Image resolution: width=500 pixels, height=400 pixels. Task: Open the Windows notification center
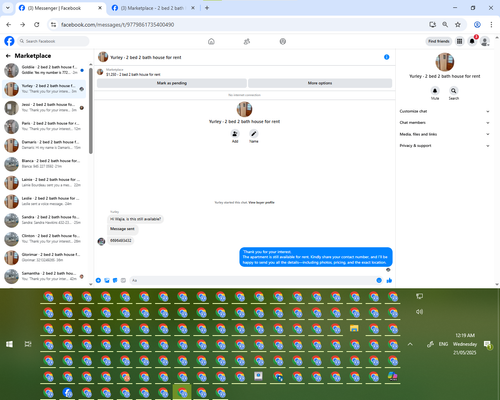coord(488,344)
